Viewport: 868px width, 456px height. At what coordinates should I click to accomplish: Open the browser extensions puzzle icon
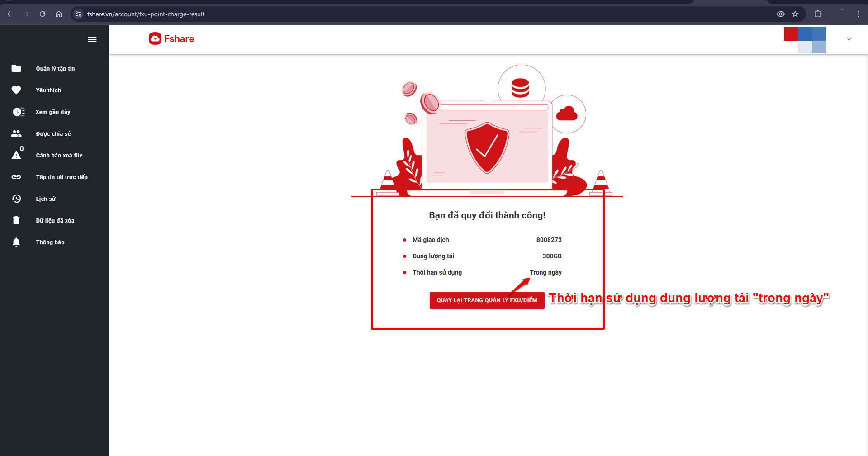818,14
